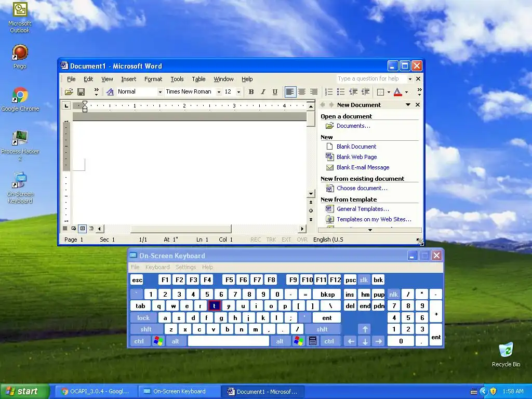Open the Format menu in Word
The image size is (532, 399).
pyautogui.click(x=153, y=79)
